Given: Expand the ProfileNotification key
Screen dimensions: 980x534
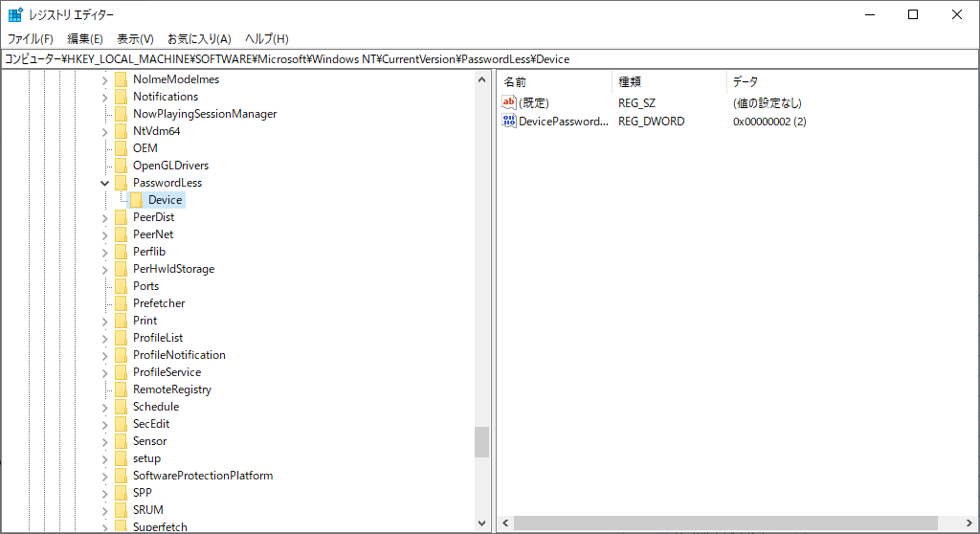Looking at the screenshot, I should pyautogui.click(x=105, y=355).
